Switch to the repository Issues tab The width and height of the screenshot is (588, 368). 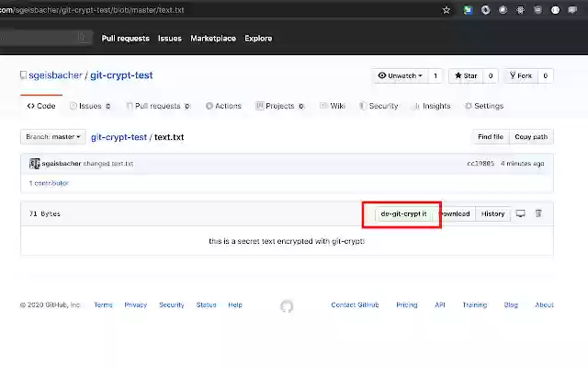point(90,106)
